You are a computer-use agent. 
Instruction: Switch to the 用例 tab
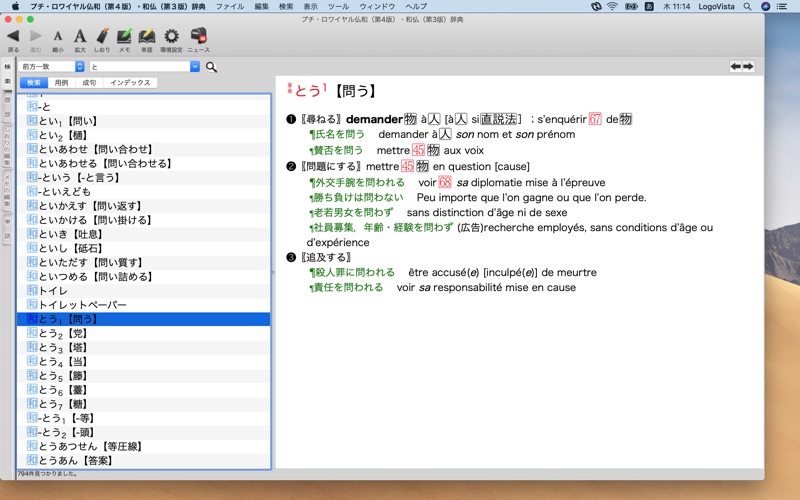pos(61,82)
